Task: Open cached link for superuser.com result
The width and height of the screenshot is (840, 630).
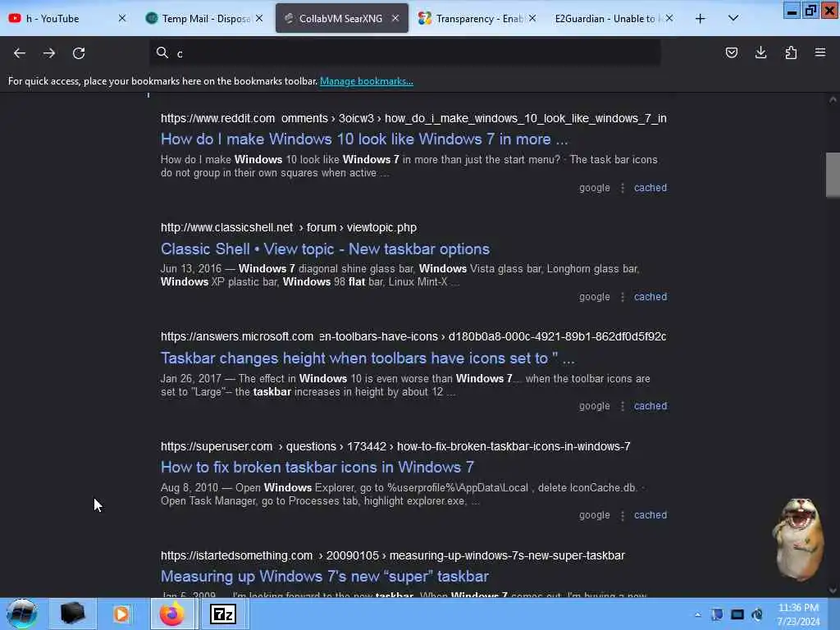Action: (651, 515)
